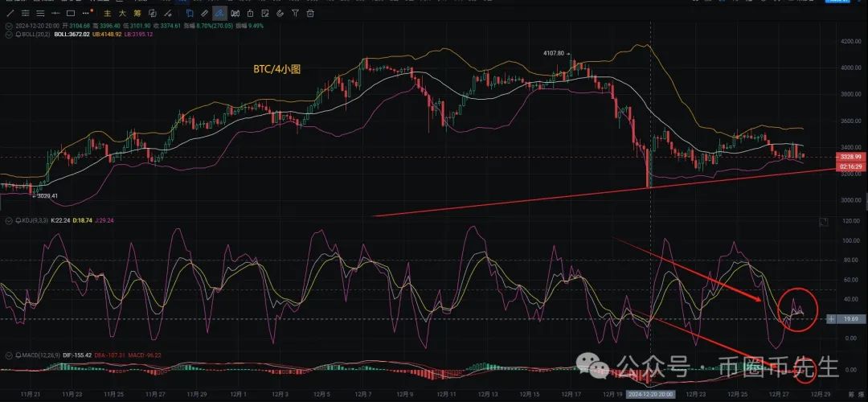Collapse the MACD indicator toggle

pyautogui.click(x=9, y=355)
